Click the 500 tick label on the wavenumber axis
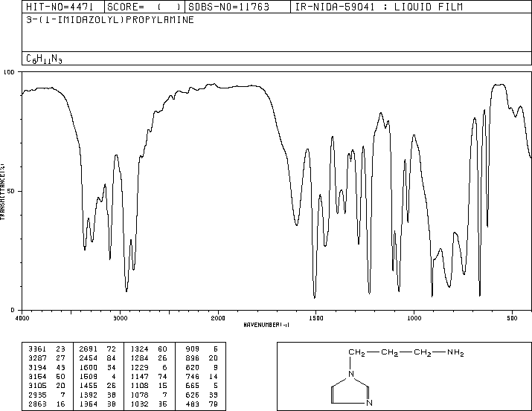The image size is (532, 411). [x=512, y=318]
